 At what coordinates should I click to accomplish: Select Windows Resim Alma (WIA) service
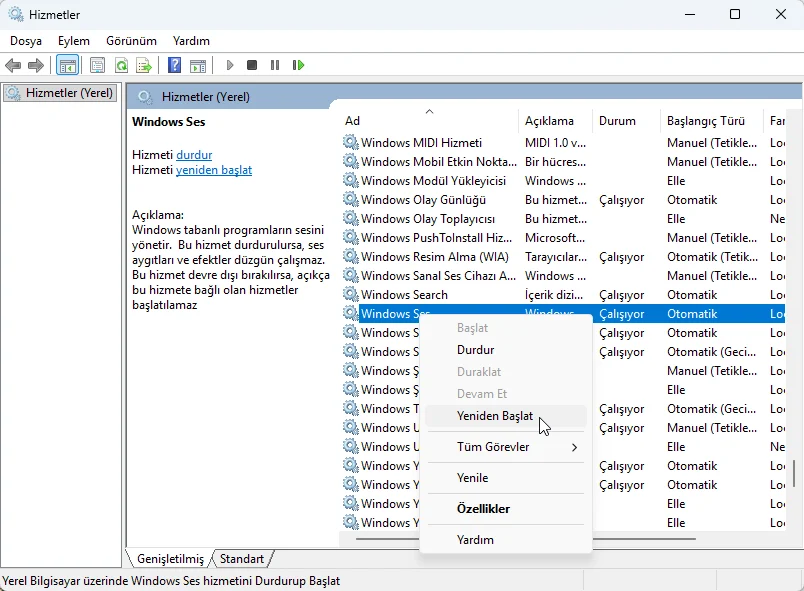click(x=563, y=256)
